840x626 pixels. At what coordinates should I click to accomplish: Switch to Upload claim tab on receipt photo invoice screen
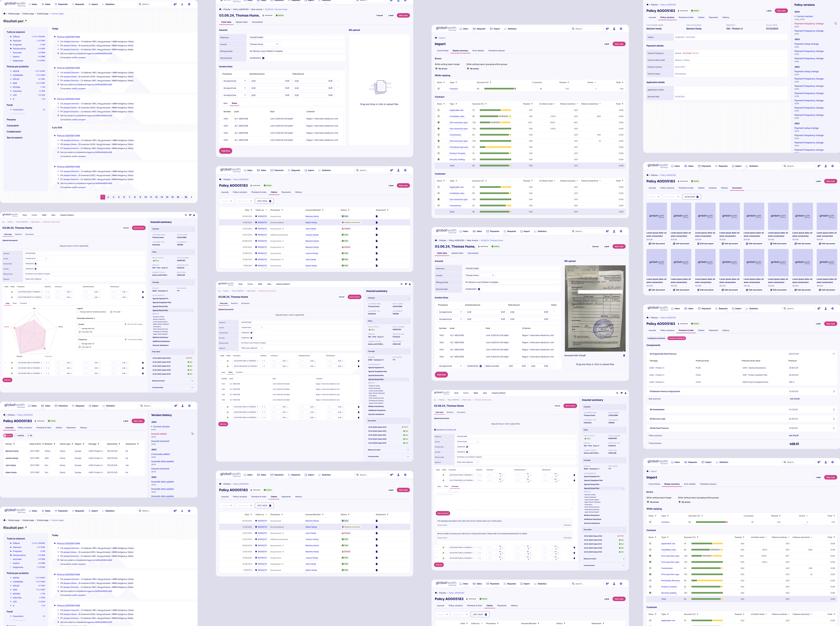tap(458, 253)
